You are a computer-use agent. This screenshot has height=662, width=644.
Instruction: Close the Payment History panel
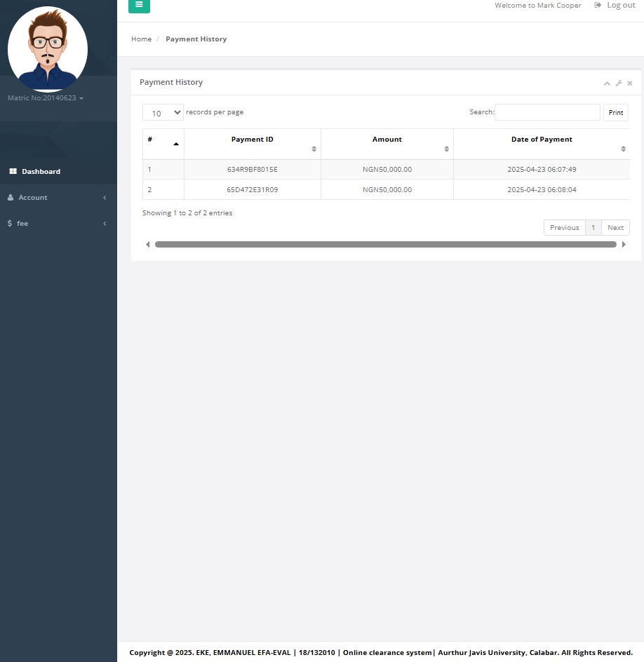[630, 83]
